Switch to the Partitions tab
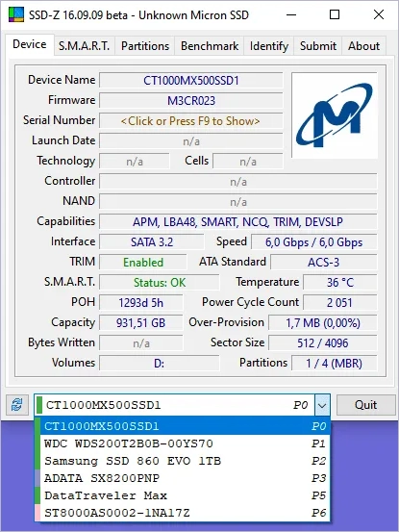399x532 pixels. [145, 46]
